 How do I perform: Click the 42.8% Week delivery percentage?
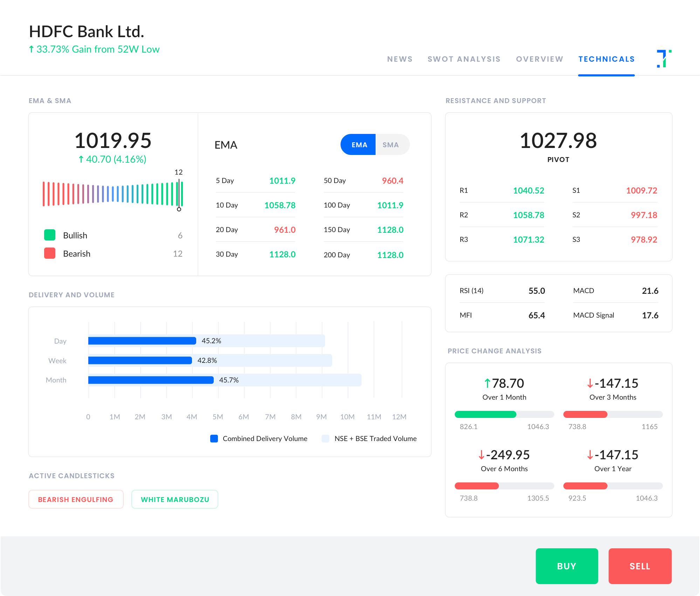tap(207, 360)
